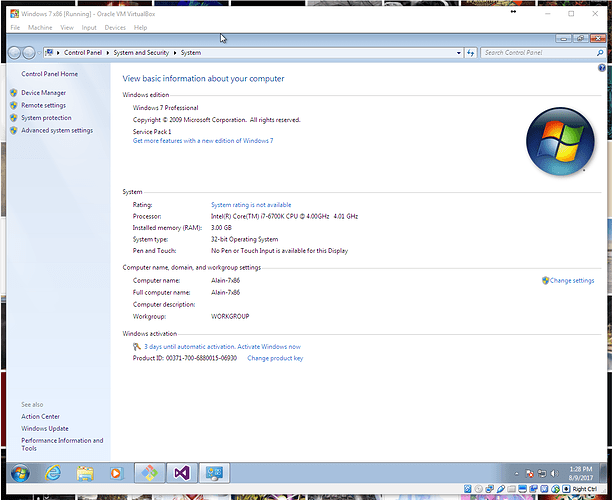The height and width of the screenshot is (500, 612).
Task: Click the VirtualBox keyboard capture arrow icon
Action: pyautogui.click(x=566, y=489)
